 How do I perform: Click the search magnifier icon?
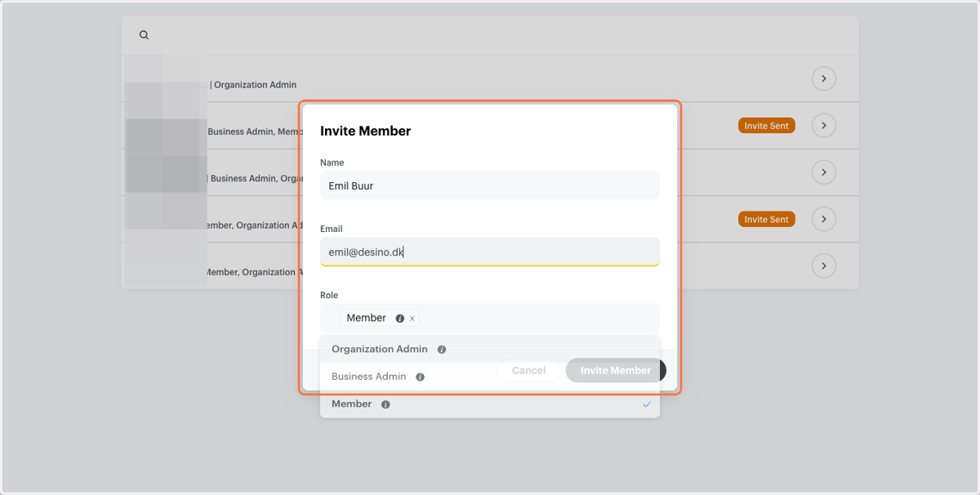pyautogui.click(x=144, y=35)
